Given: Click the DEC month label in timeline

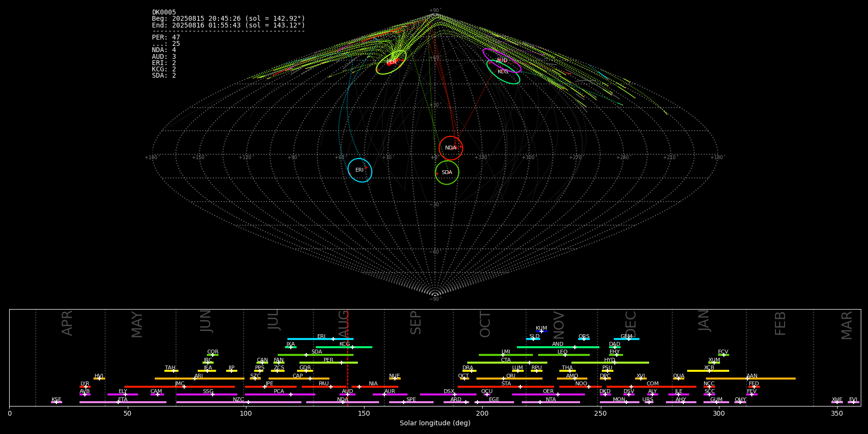Looking at the screenshot, I should click(x=631, y=323).
